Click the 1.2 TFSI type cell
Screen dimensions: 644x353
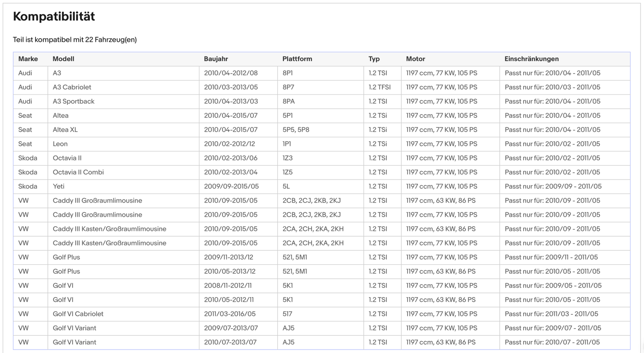click(379, 87)
